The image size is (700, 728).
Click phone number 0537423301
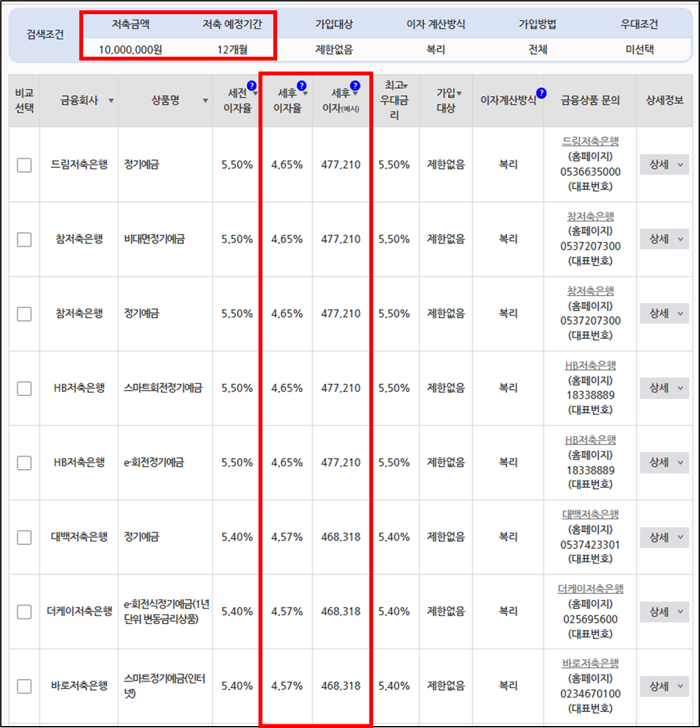click(590, 544)
